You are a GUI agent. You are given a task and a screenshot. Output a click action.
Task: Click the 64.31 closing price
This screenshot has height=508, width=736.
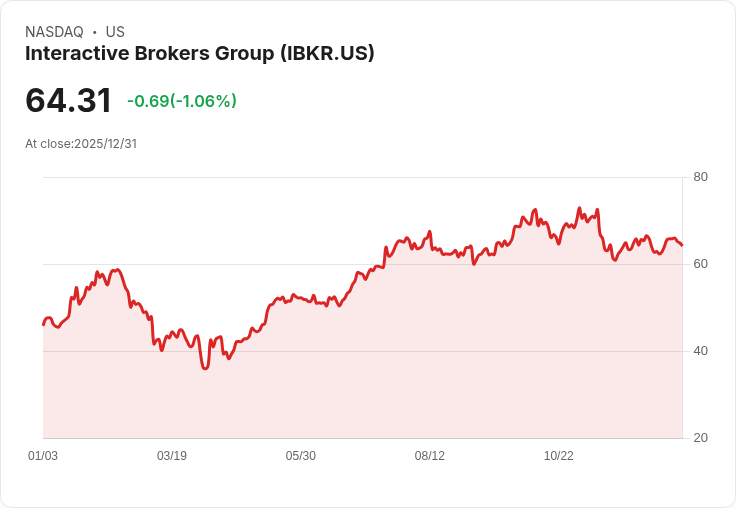(x=69, y=101)
